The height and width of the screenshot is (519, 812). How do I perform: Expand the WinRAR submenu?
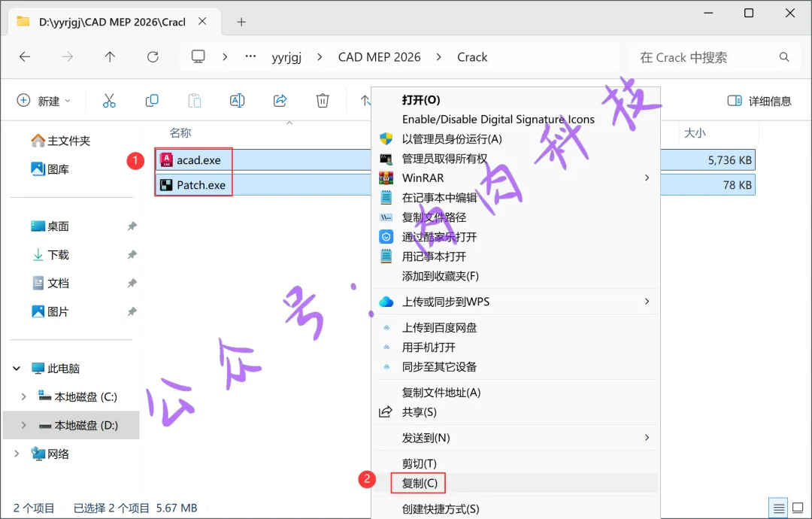coord(647,178)
